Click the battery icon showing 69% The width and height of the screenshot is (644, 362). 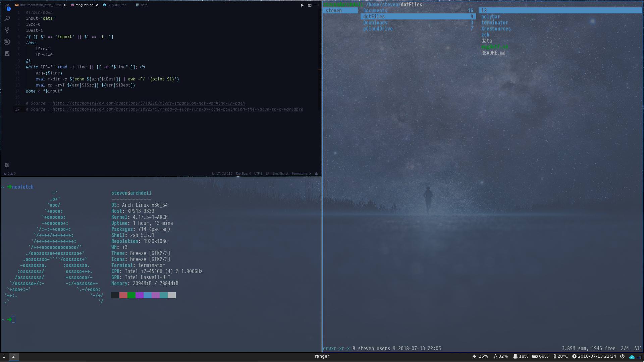tap(535, 356)
